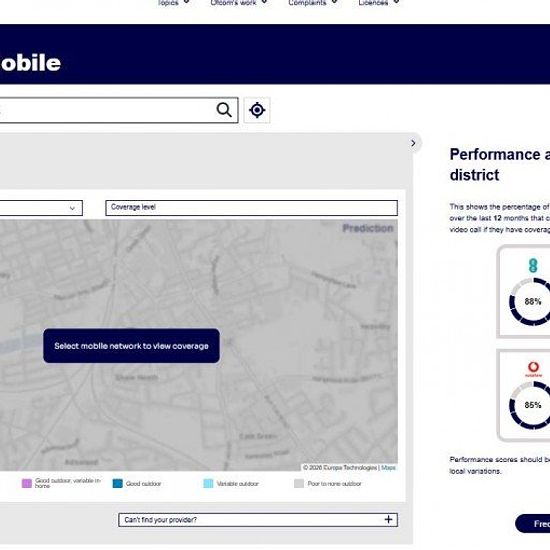Click the Vodafone logo on the performance card

(x=534, y=369)
